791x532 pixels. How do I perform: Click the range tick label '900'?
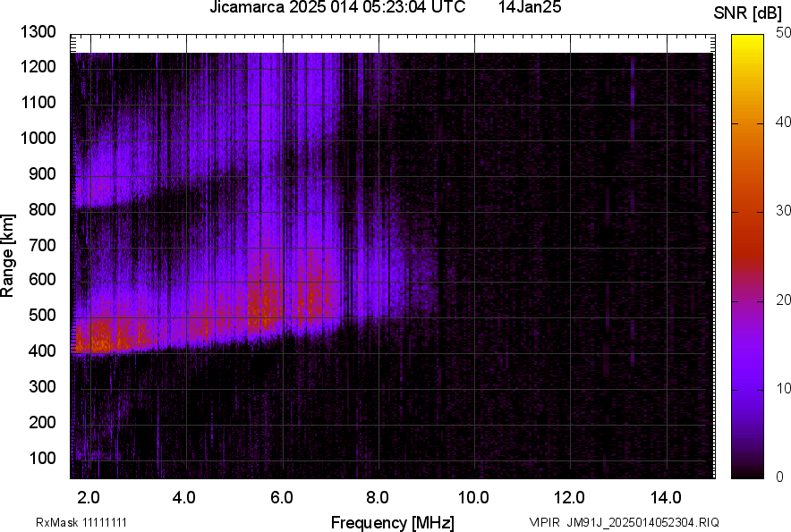[43, 173]
